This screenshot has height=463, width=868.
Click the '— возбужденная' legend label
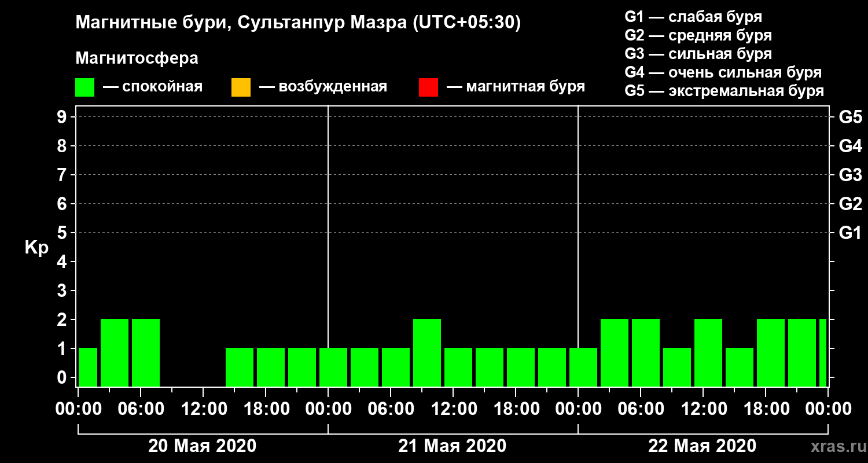click(323, 87)
